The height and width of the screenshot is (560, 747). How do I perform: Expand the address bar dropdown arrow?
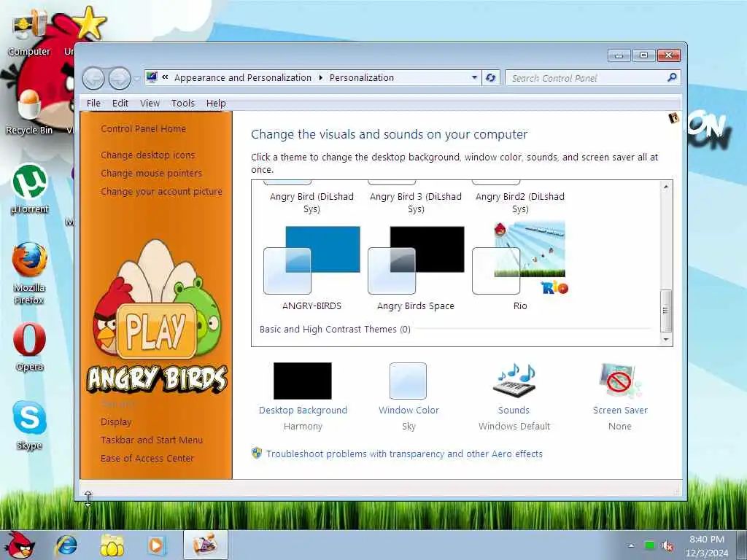pyautogui.click(x=474, y=77)
